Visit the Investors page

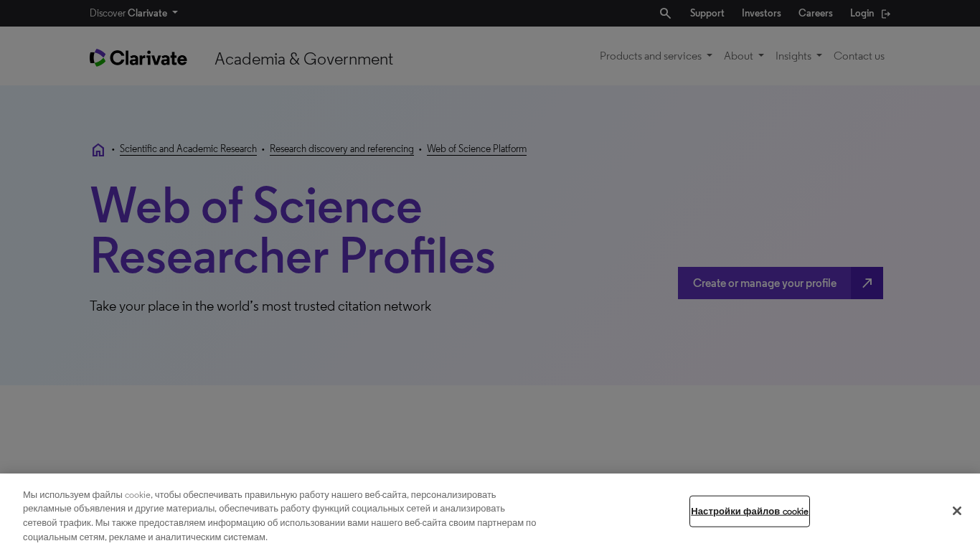(761, 13)
